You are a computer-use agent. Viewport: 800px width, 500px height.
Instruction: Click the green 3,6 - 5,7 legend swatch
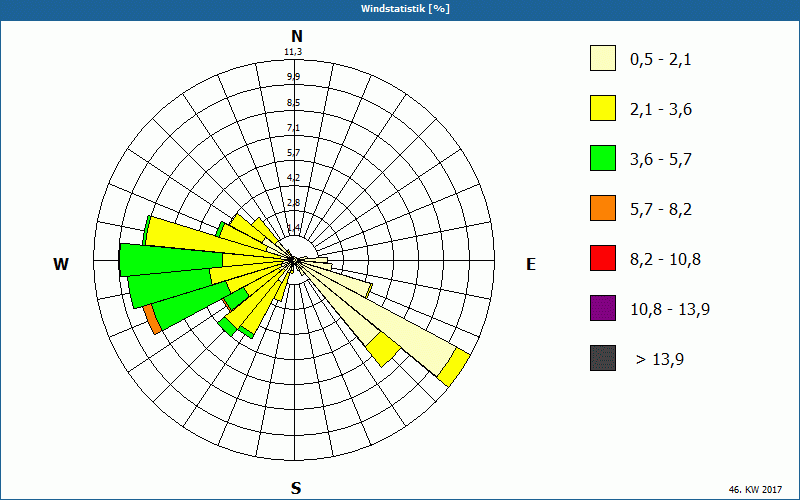(x=603, y=158)
